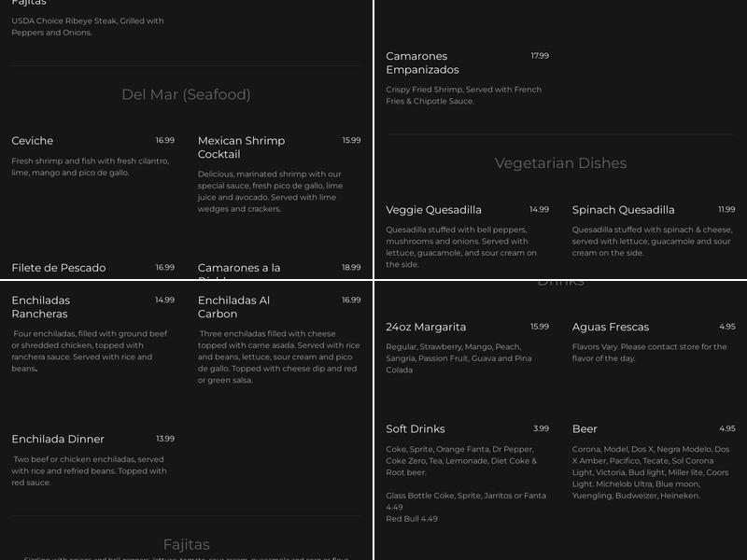The height and width of the screenshot is (560, 747).
Task: Click the Camarones Empanizados dish title
Action: click(x=422, y=63)
